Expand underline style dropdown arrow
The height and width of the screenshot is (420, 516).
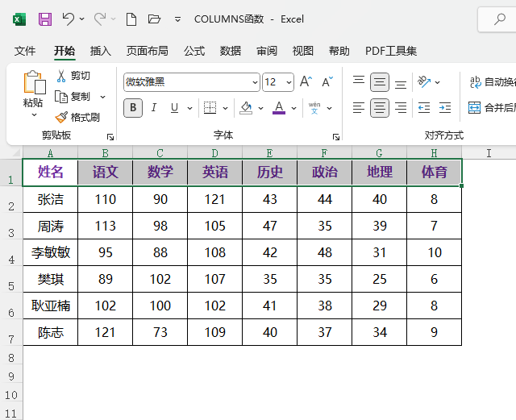(x=190, y=108)
